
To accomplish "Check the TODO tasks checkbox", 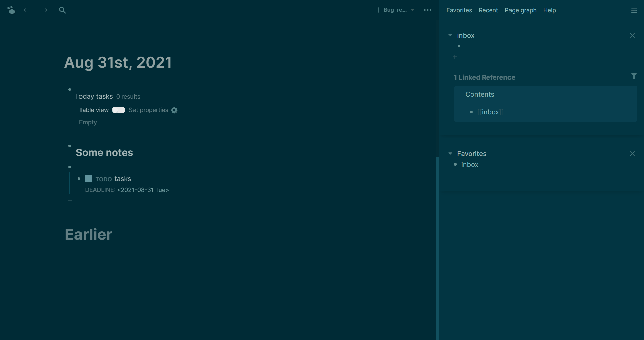I will [x=88, y=179].
